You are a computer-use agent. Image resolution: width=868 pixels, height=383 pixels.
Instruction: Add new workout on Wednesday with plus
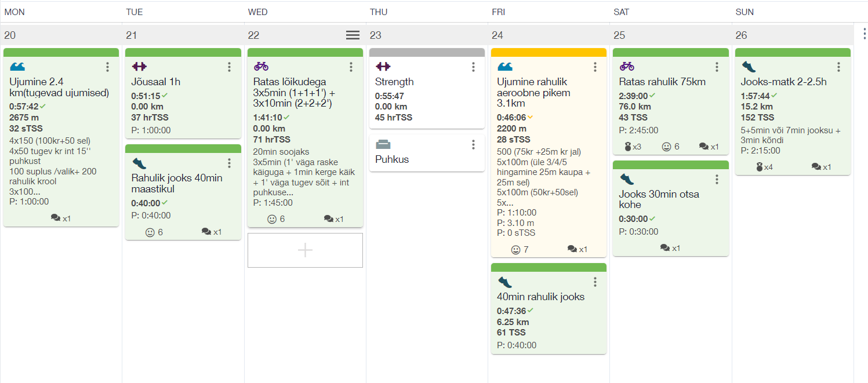pyautogui.click(x=305, y=250)
